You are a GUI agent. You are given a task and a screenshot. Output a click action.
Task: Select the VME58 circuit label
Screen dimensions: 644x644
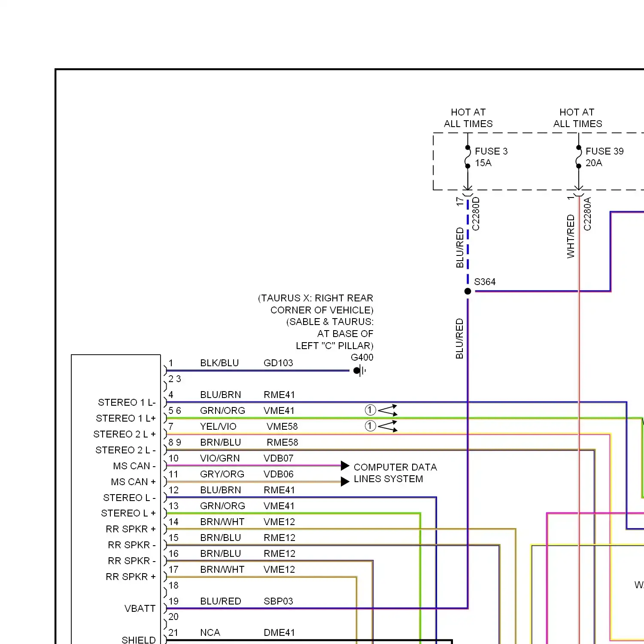click(282, 426)
